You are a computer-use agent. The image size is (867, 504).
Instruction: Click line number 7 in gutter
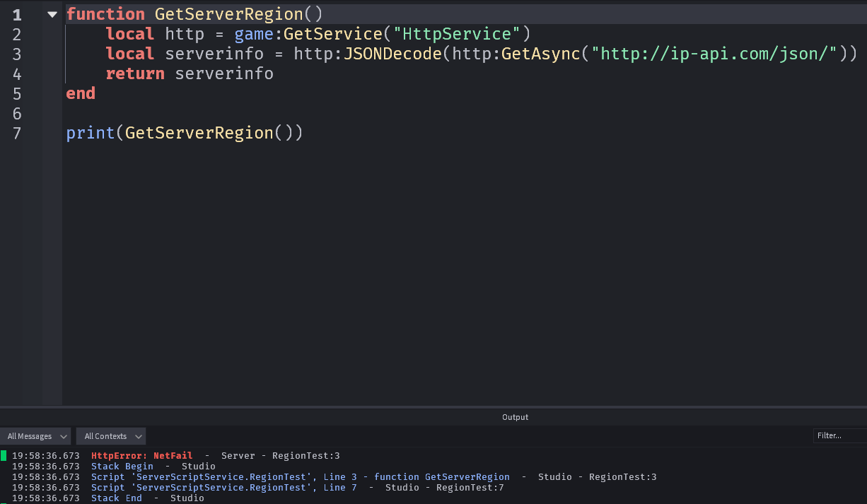tap(16, 133)
